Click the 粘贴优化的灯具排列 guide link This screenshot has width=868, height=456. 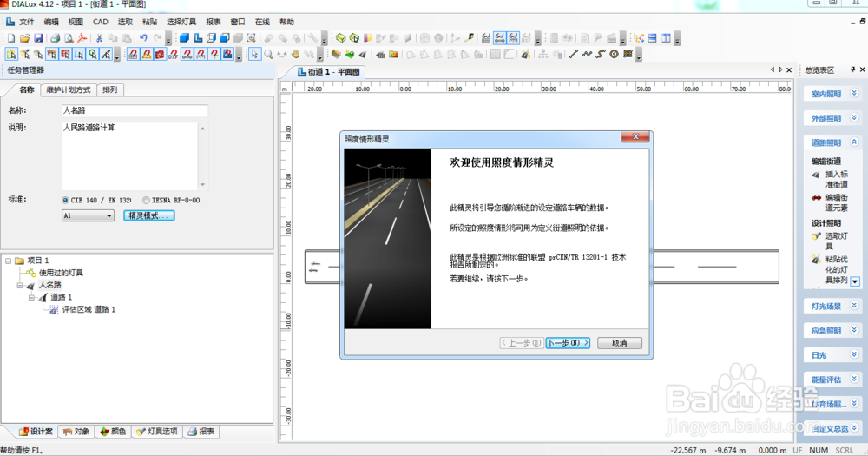tap(837, 270)
